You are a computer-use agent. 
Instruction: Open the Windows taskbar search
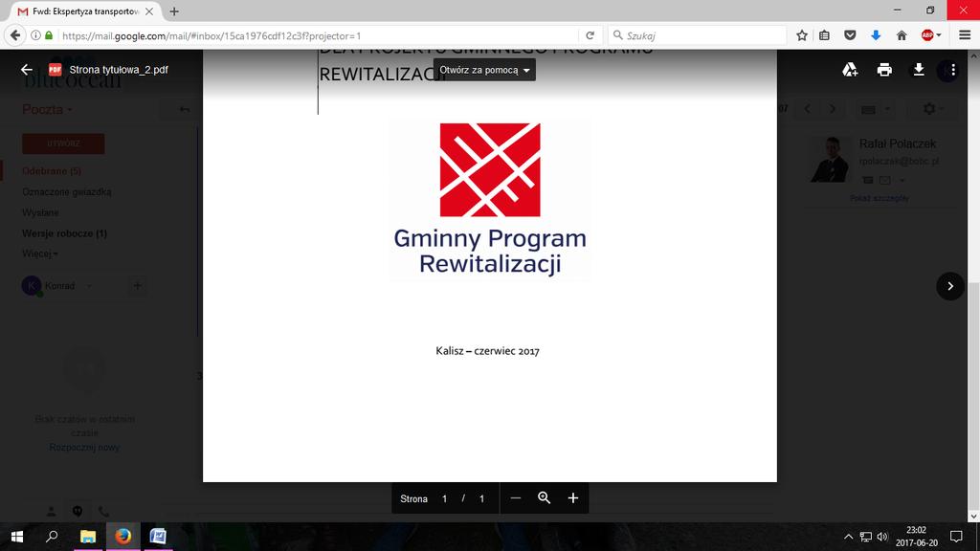pyautogui.click(x=52, y=537)
